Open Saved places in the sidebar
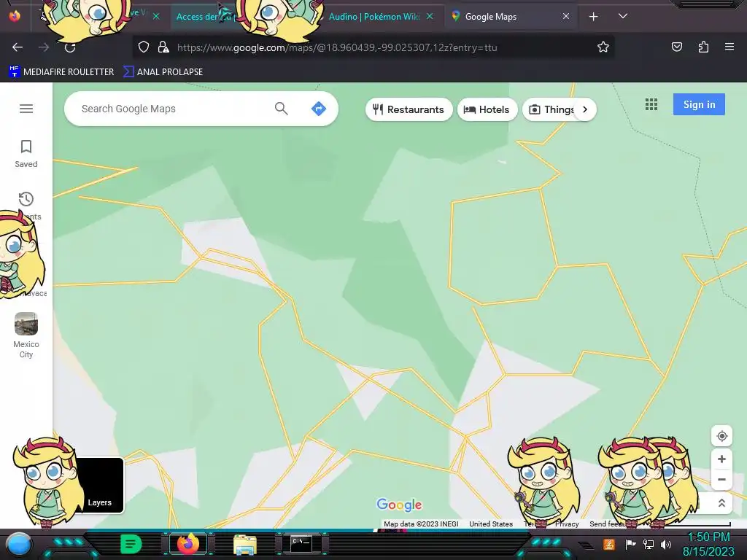 (26, 153)
